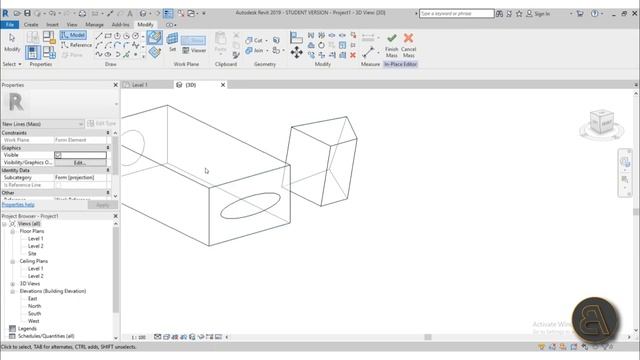
Task: Collapse the Ceiling Plans node
Action: click(x=13, y=261)
